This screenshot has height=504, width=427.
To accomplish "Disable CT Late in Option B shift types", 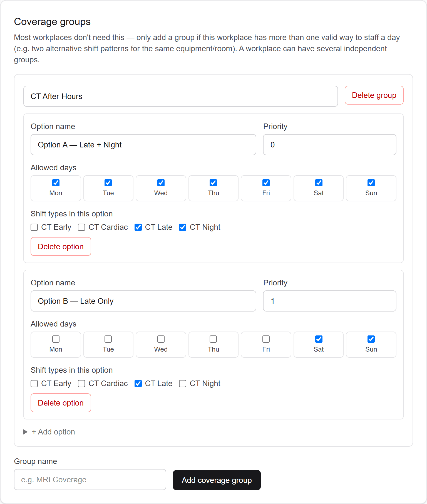I will click(138, 384).
